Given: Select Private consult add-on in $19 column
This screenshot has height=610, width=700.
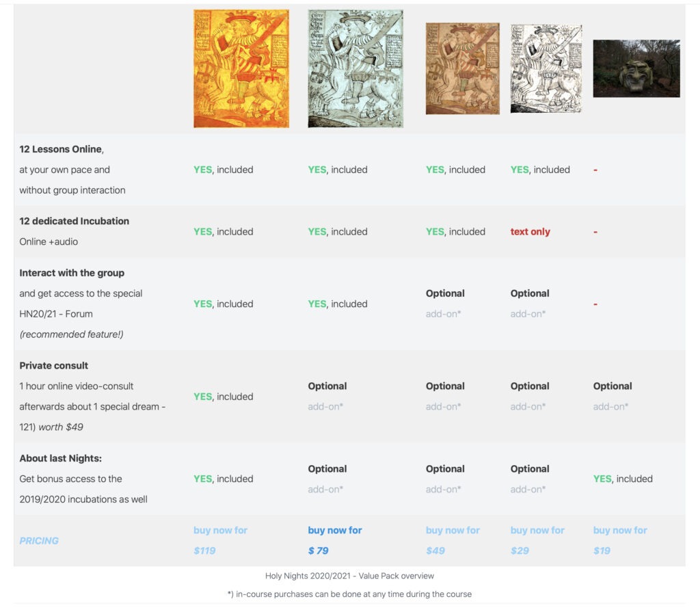Looking at the screenshot, I should click(x=612, y=396).
